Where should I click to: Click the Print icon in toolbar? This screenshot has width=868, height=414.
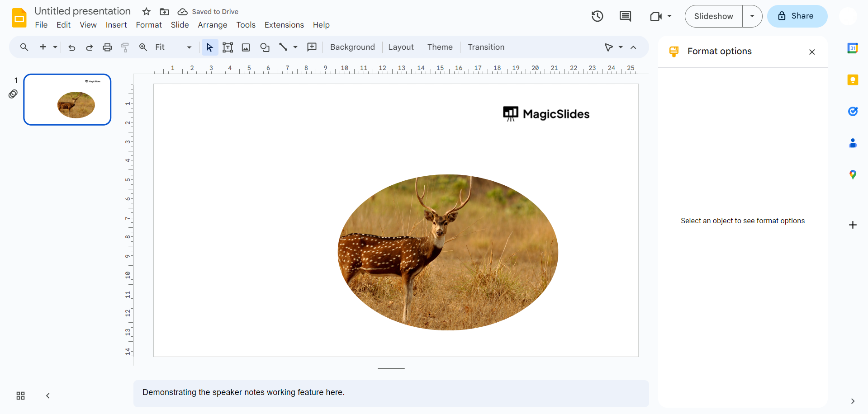tap(107, 47)
